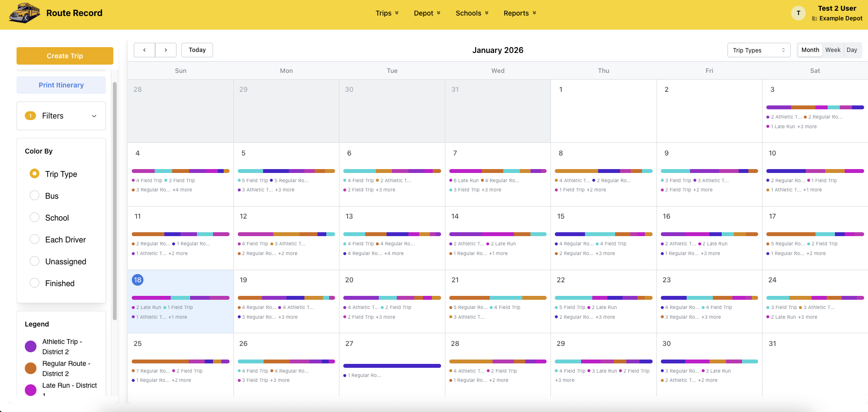The height and width of the screenshot is (412, 868).
Task: Click day number 31 in January
Action: click(x=772, y=343)
